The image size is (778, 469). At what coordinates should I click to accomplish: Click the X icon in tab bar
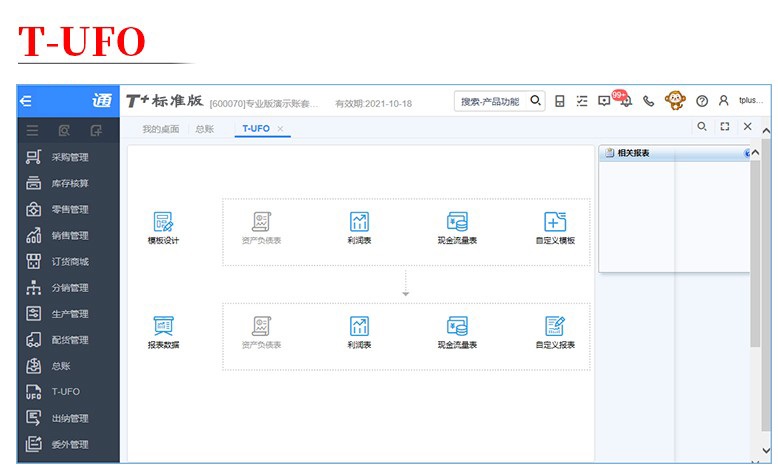pyautogui.click(x=748, y=127)
